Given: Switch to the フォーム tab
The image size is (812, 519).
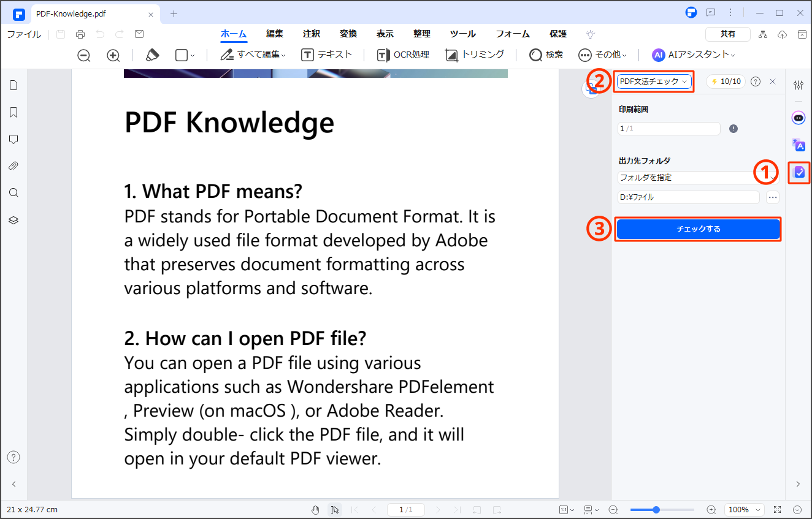Looking at the screenshot, I should (513, 34).
